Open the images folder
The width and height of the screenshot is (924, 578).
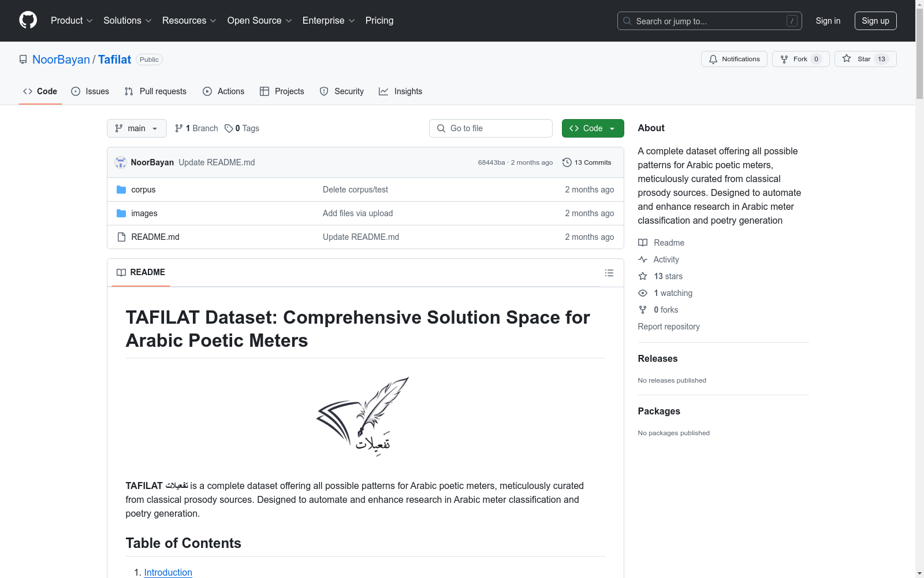point(144,213)
